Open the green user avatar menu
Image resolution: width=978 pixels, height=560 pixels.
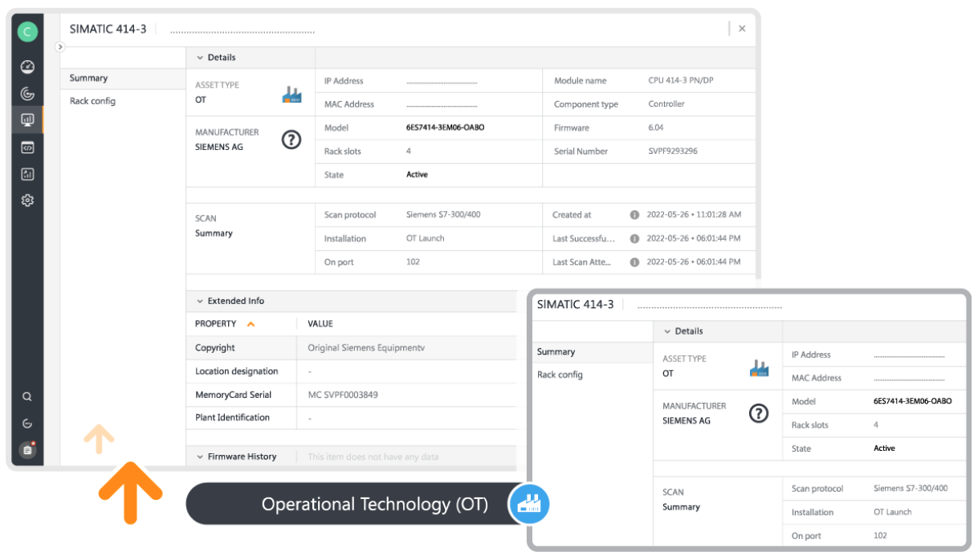pos(27,31)
